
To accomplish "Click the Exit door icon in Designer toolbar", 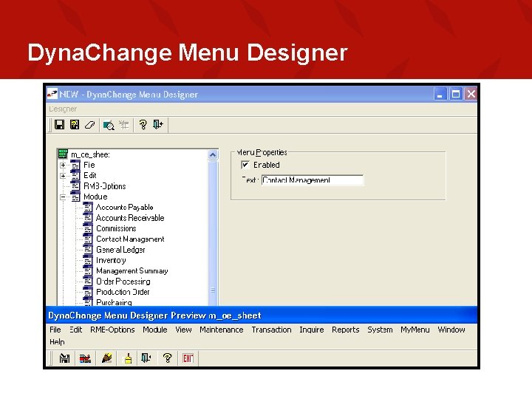I will click(158, 125).
